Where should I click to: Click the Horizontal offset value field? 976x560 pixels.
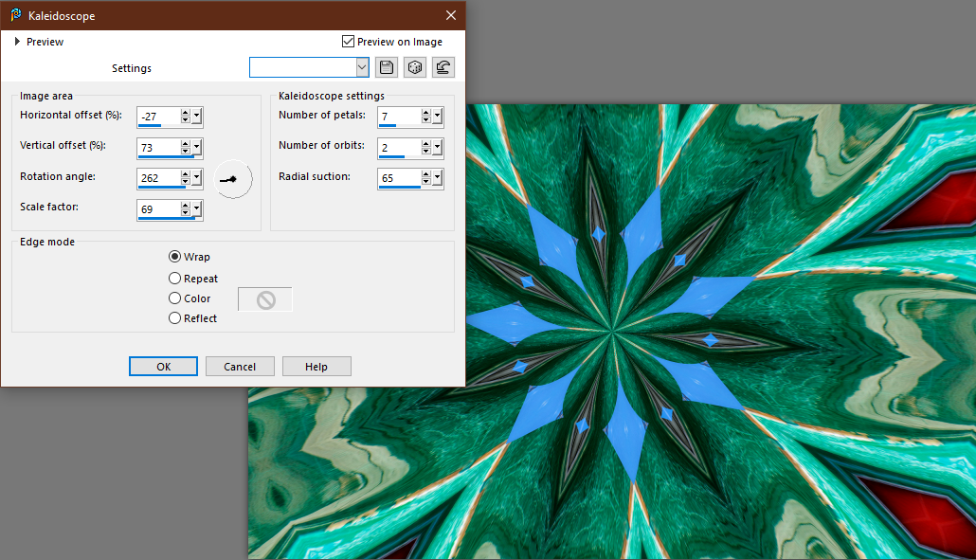point(159,117)
